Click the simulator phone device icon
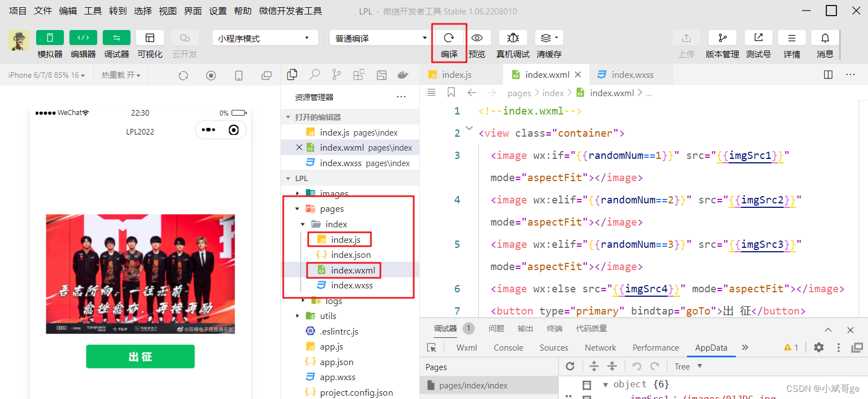The width and height of the screenshot is (868, 399). click(239, 76)
